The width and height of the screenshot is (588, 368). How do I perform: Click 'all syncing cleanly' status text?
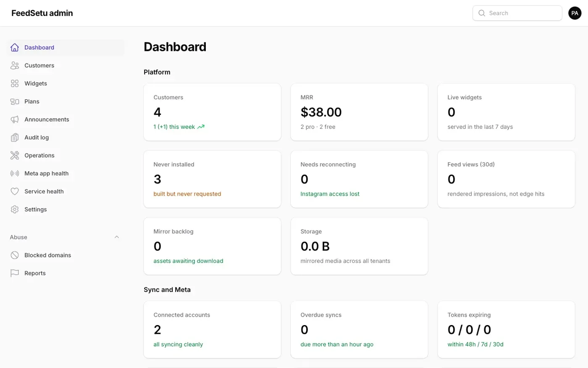click(178, 344)
